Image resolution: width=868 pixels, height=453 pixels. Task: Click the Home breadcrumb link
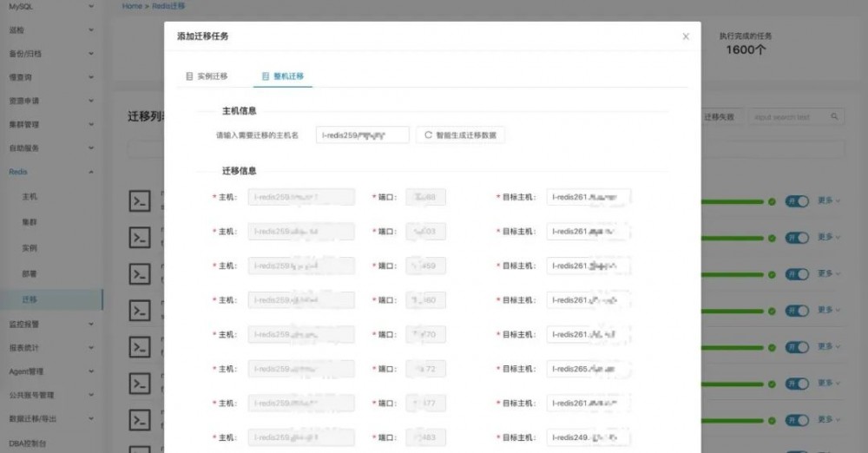pos(132,6)
